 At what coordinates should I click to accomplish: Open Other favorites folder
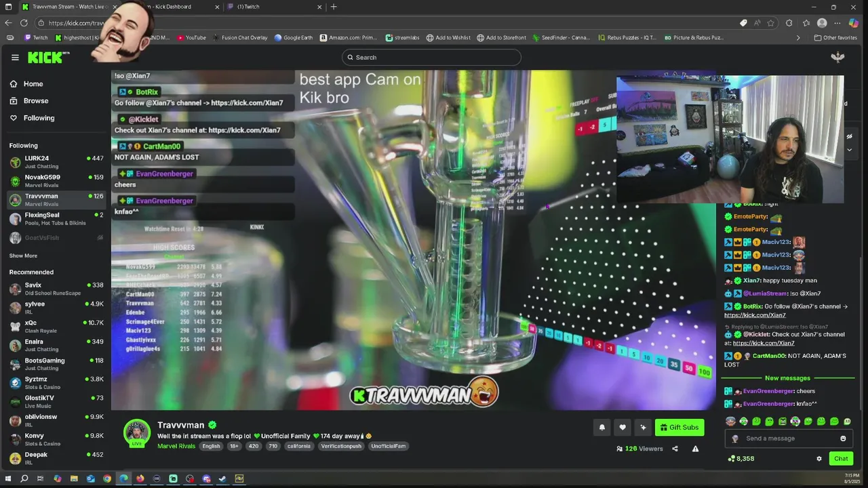(x=835, y=38)
